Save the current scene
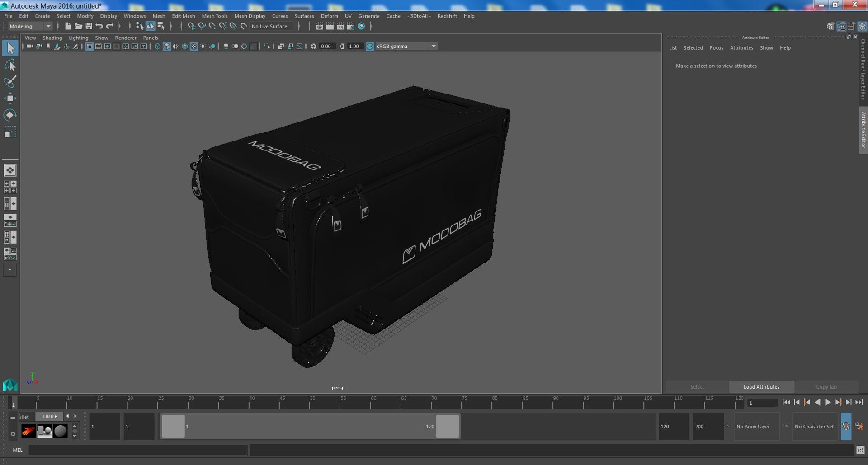The image size is (868, 465). [x=89, y=26]
